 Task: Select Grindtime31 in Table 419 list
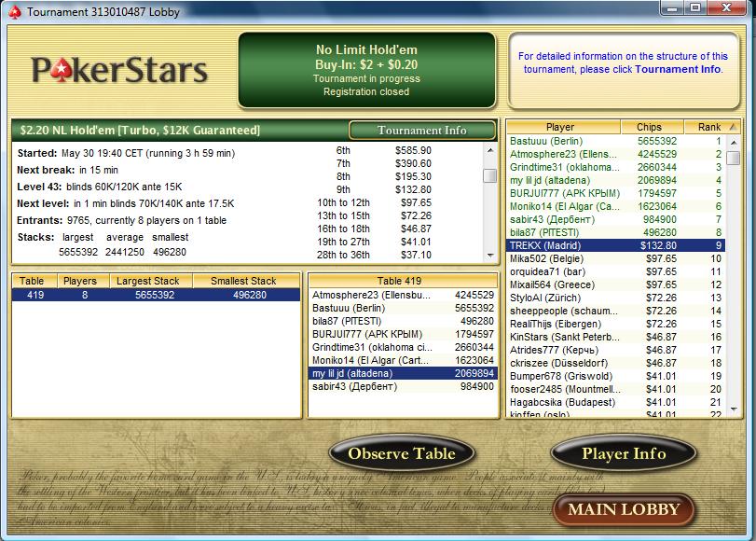tap(403, 347)
